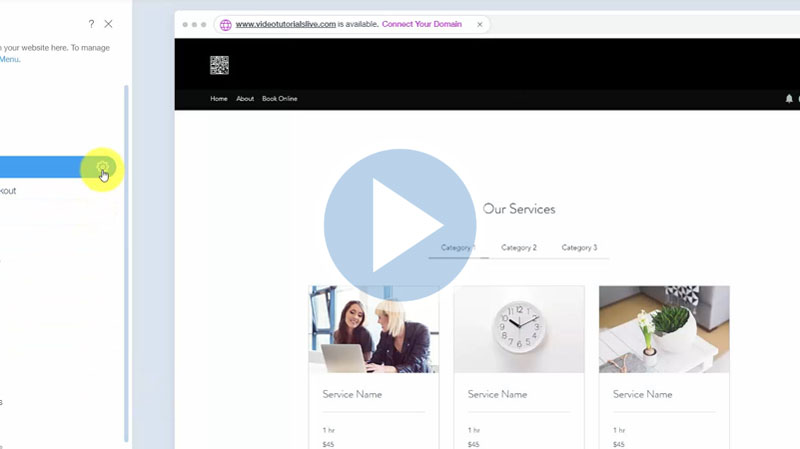Dismiss the domain banner with X

click(x=479, y=24)
